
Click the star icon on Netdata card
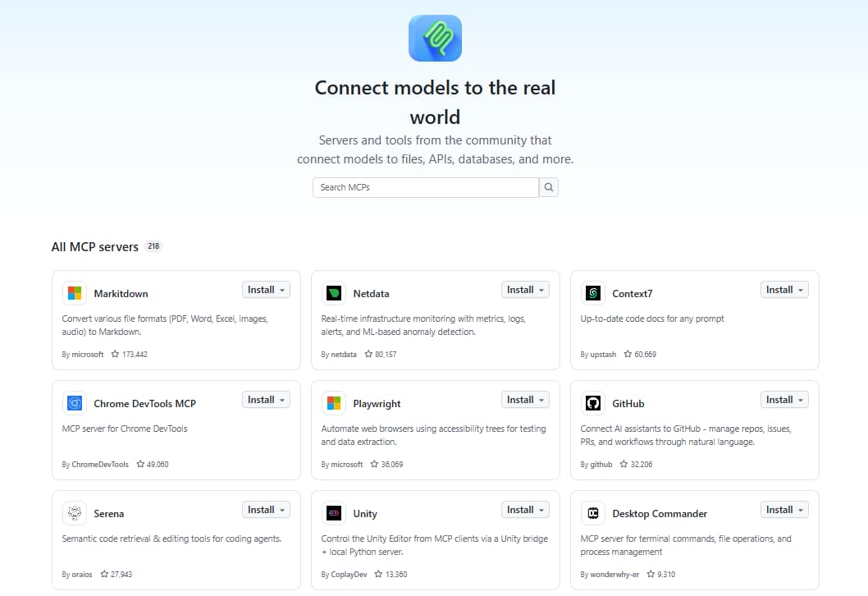coord(368,354)
